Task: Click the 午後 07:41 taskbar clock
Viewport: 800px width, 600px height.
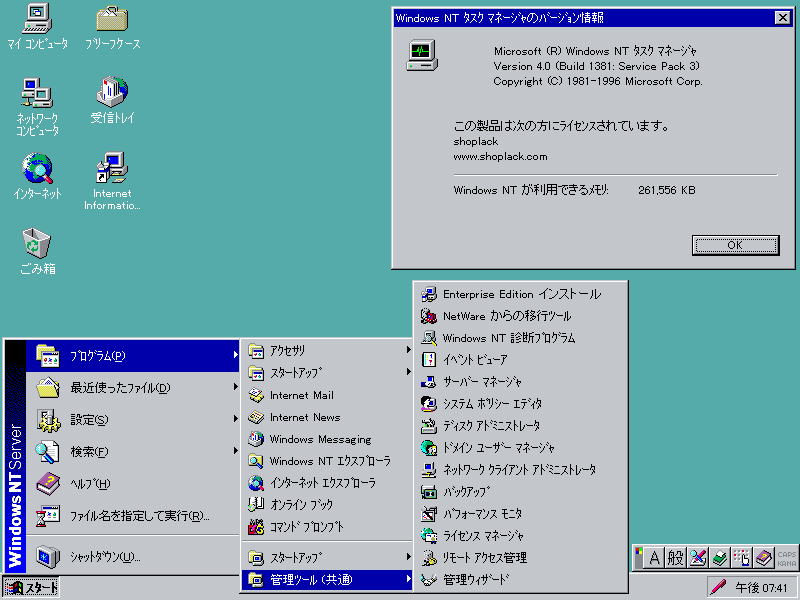Action: pyautogui.click(x=761, y=588)
